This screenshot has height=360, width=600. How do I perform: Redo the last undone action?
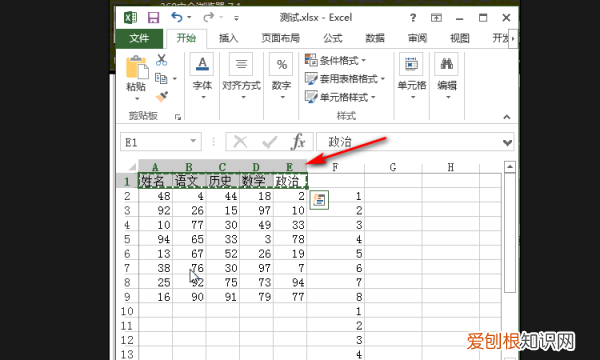coord(209,17)
